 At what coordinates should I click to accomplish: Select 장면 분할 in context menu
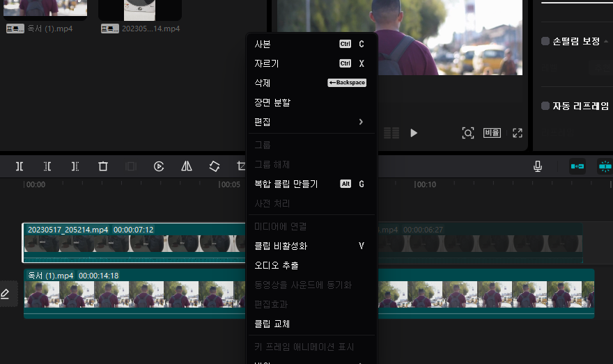pos(311,102)
